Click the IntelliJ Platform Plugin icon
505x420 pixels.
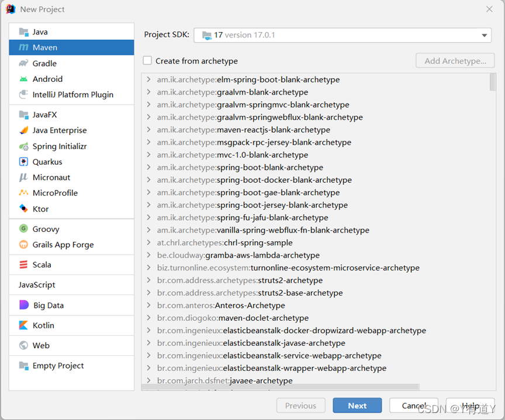coord(23,94)
